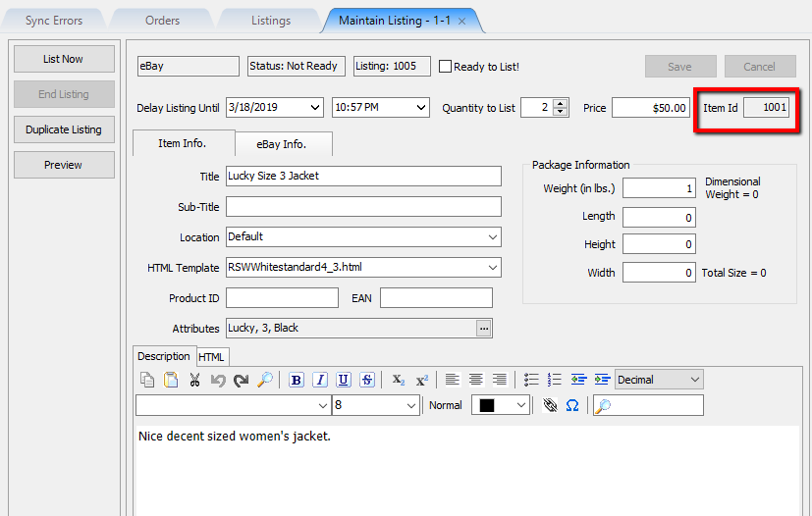The height and width of the screenshot is (516, 812).
Task: Open the font size 8 dropdown
Action: pos(411,406)
